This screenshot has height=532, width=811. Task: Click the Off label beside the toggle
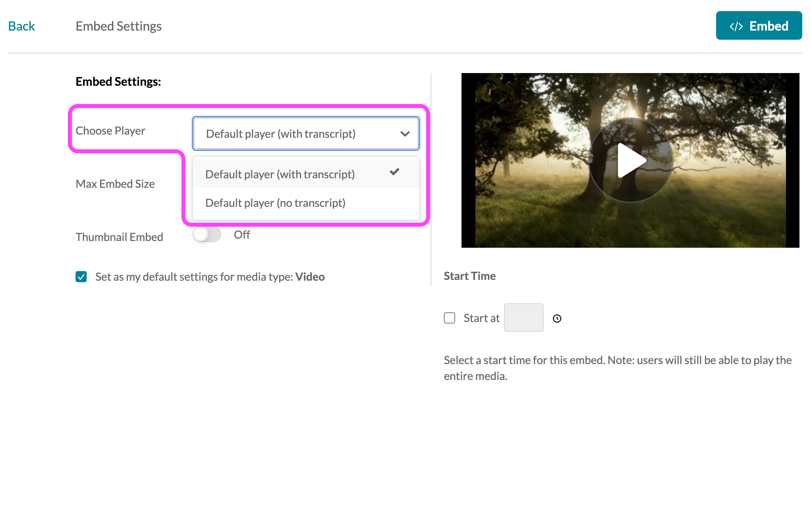[x=242, y=235]
